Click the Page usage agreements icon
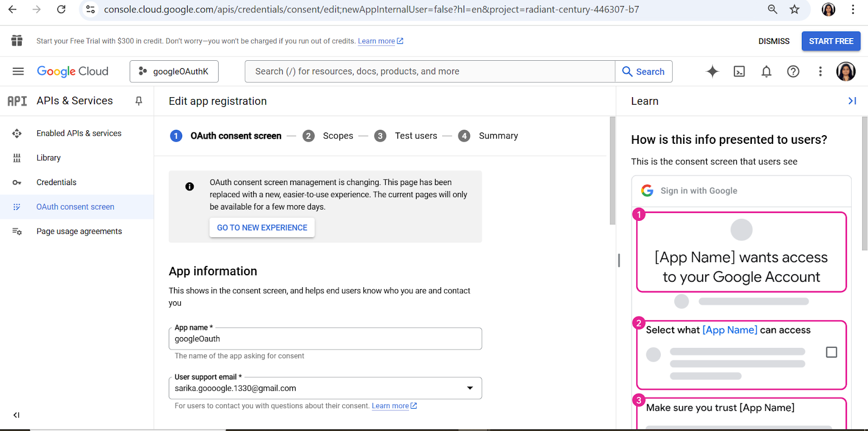 click(17, 231)
